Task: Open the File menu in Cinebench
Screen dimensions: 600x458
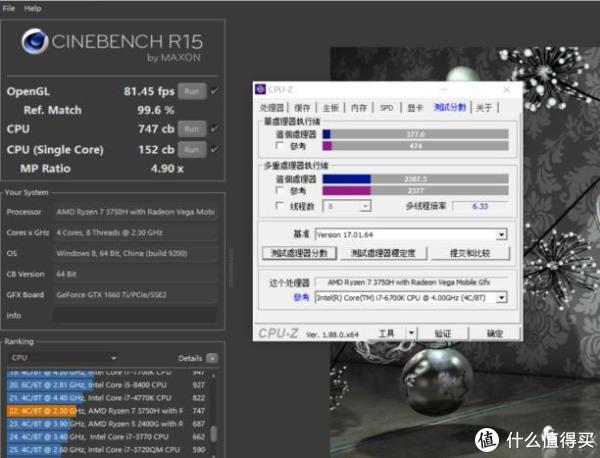Action: click(8, 8)
